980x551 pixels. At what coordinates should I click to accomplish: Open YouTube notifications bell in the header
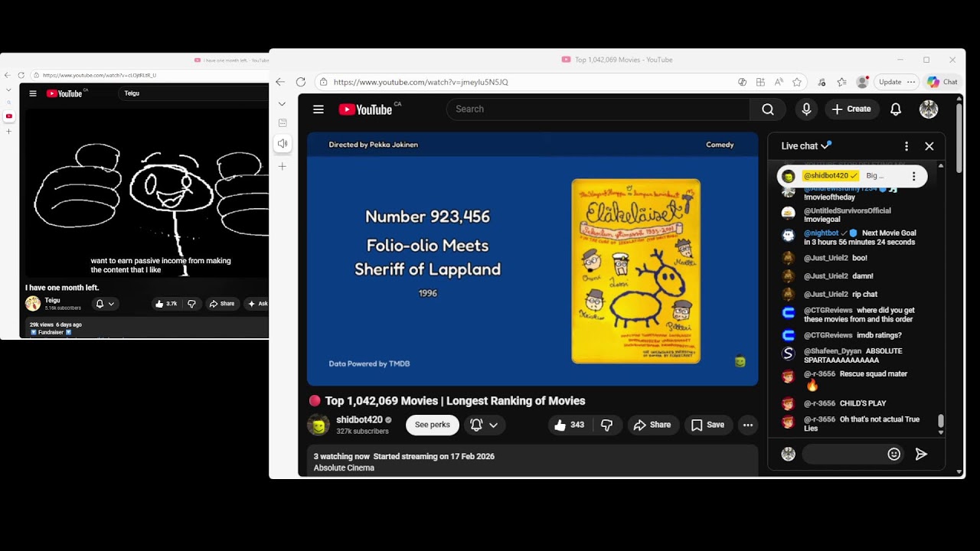(896, 109)
